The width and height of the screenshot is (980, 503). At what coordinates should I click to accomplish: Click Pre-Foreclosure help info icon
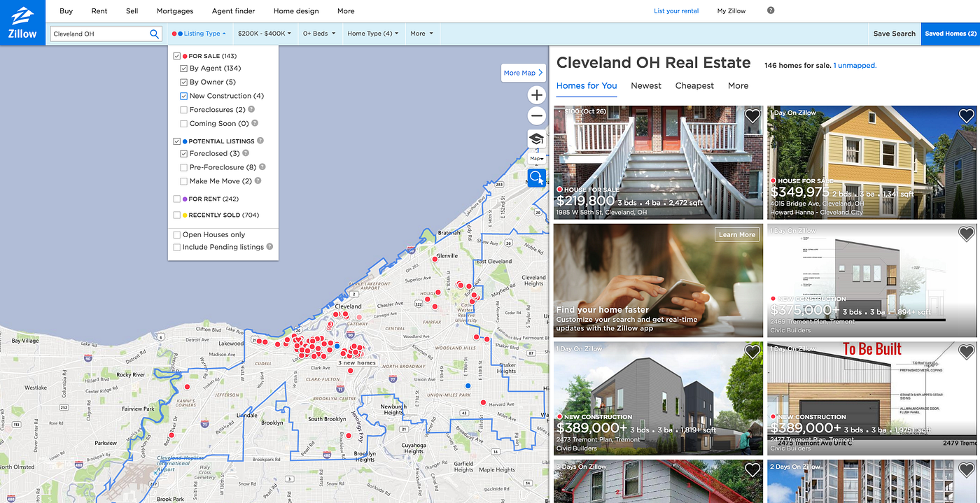(262, 167)
